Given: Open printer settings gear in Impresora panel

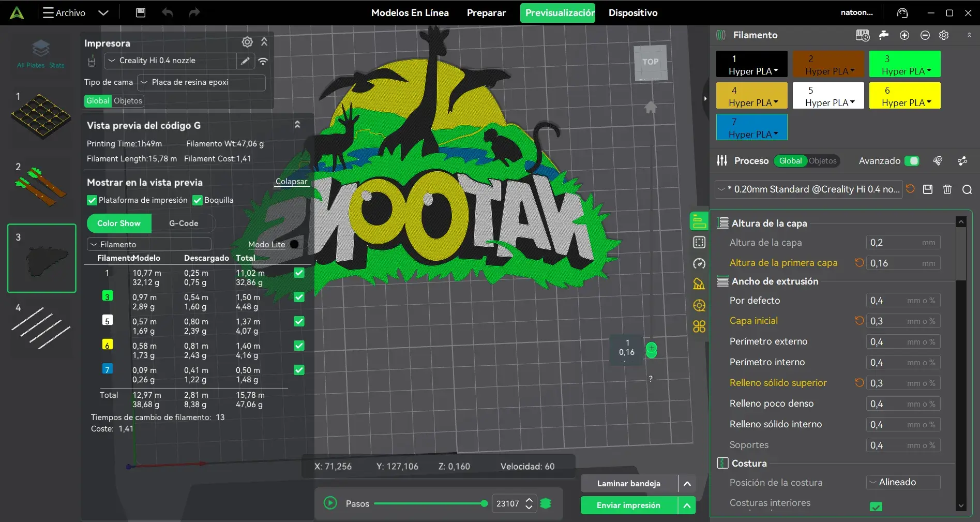Looking at the screenshot, I should [247, 42].
